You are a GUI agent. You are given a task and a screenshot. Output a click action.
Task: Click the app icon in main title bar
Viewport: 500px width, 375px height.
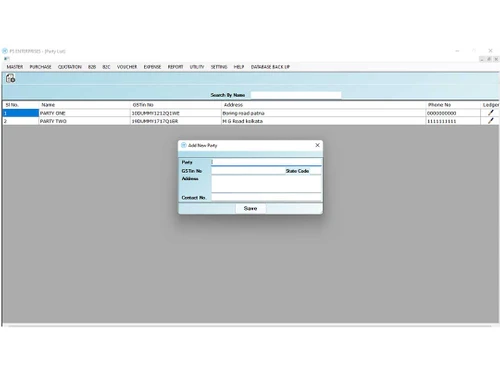5,51
